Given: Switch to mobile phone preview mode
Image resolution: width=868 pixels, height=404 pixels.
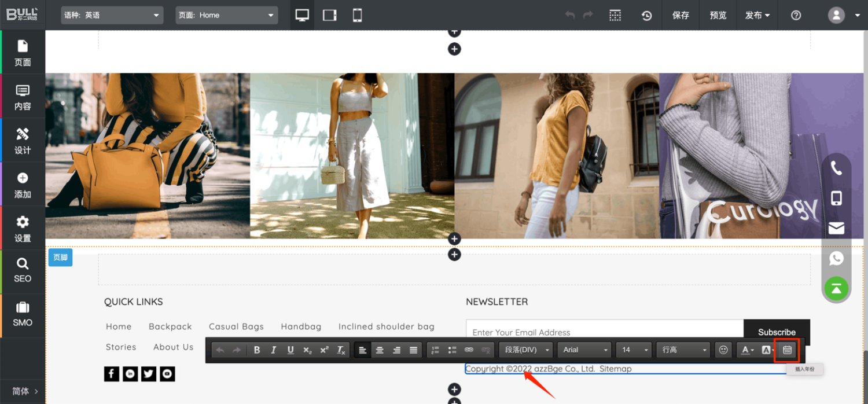Looking at the screenshot, I should tap(357, 16).
